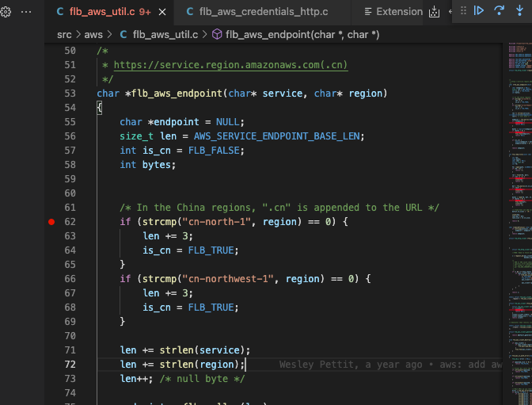This screenshot has width=532, height=405.
Task: Step into with the down arrow icon
Action: tap(519, 11)
